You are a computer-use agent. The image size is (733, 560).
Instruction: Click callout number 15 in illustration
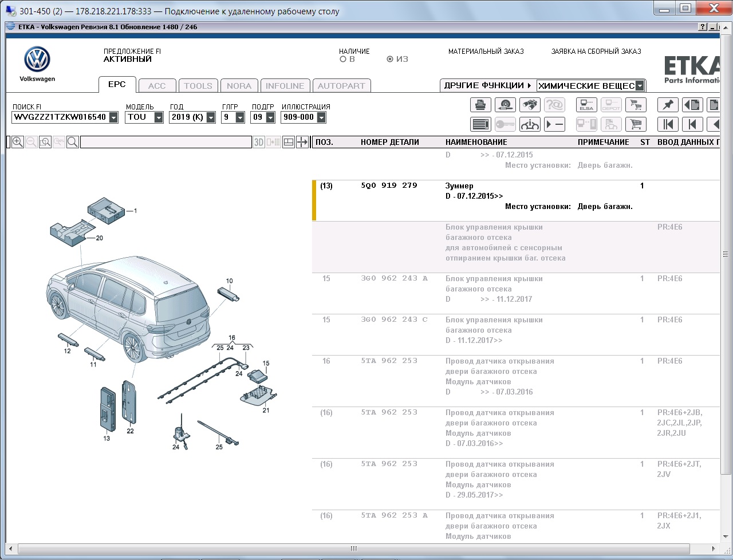[x=266, y=364]
